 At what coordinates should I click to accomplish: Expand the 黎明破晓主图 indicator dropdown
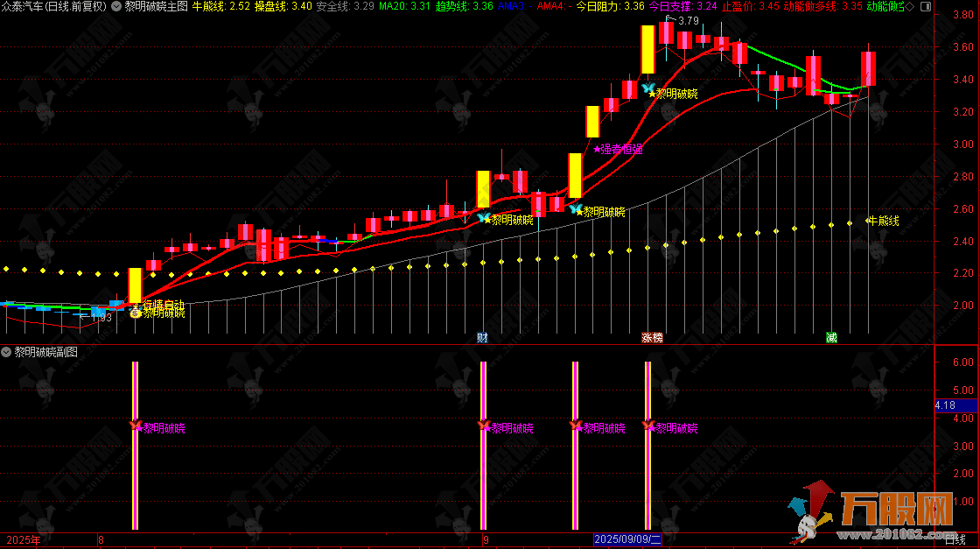pyautogui.click(x=116, y=6)
